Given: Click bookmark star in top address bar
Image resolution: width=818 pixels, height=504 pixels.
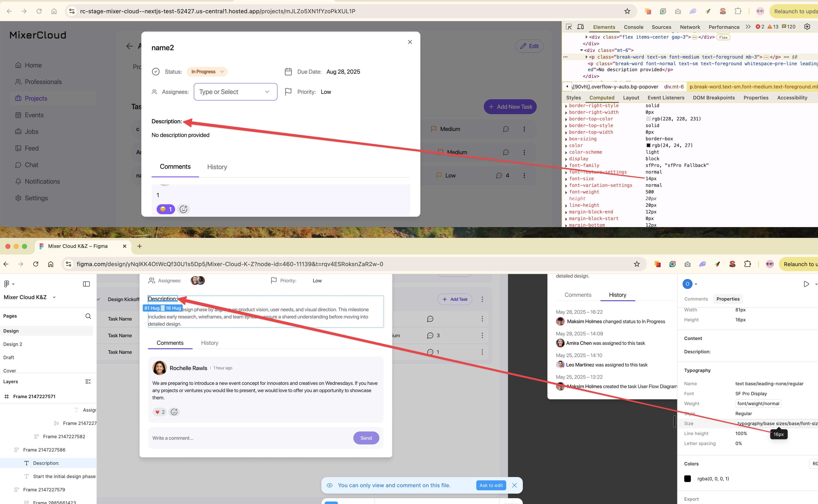Looking at the screenshot, I should [627, 11].
